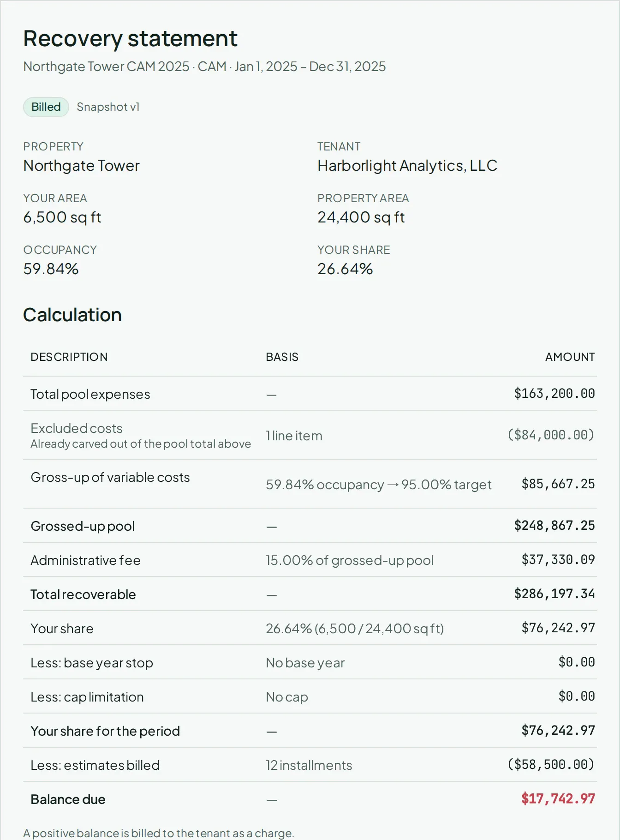Click the "Recovery statement" page heading

(x=131, y=38)
